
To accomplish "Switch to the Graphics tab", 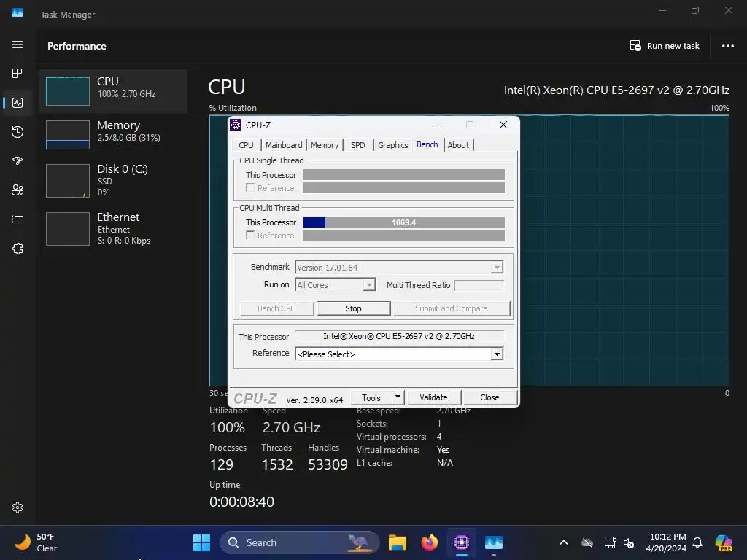I will click(392, 145).
